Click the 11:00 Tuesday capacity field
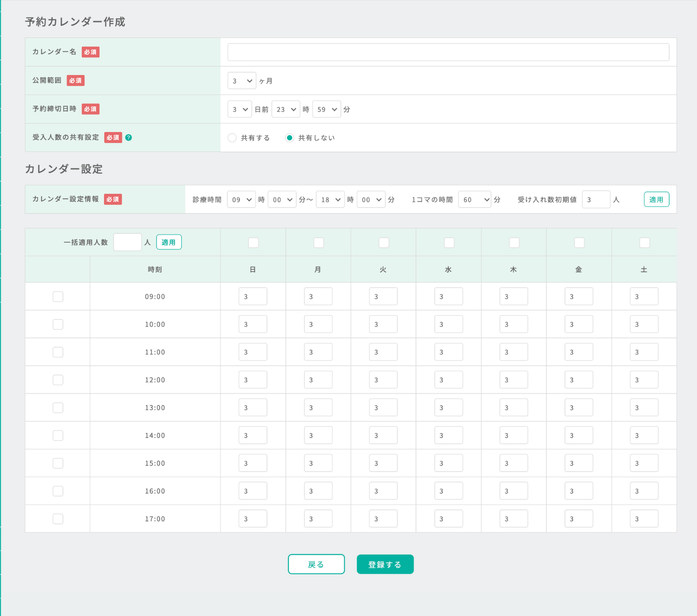The image size is (697, 616). (x=383, y=352)
